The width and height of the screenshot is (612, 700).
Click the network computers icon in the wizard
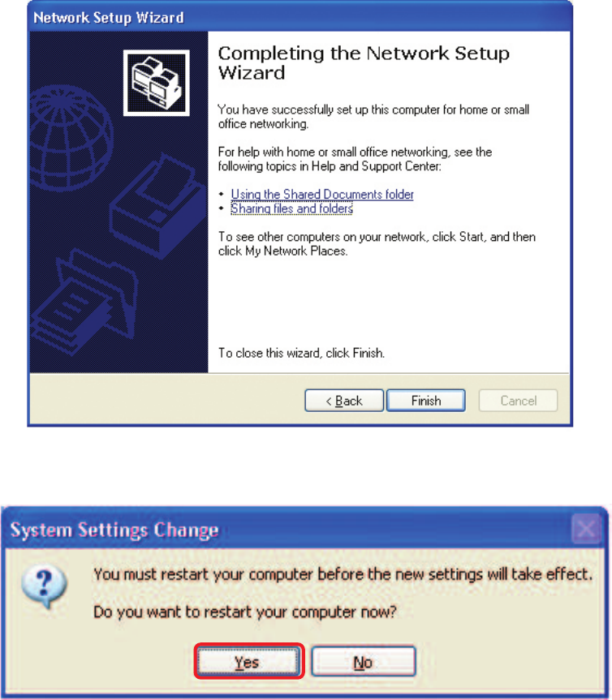point(157,83)
